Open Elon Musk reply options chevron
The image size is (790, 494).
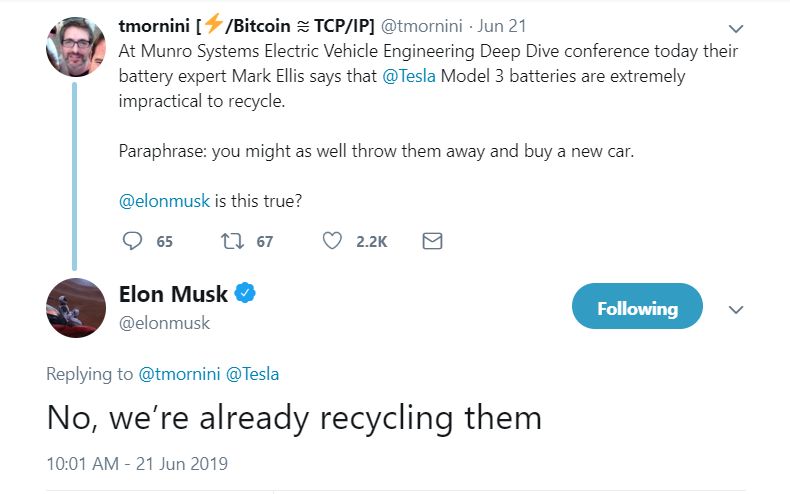tap(737, 309)
